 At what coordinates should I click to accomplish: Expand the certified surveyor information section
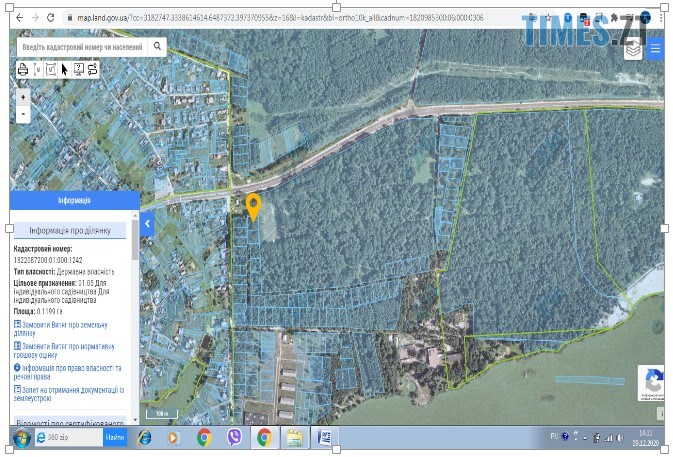point(70,422)
